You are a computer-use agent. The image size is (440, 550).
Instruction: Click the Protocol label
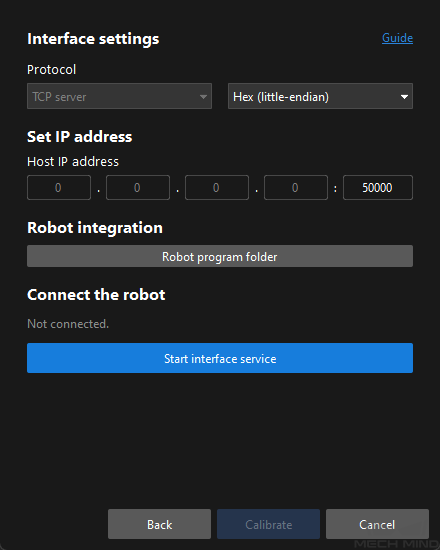(x=52, y=69)
